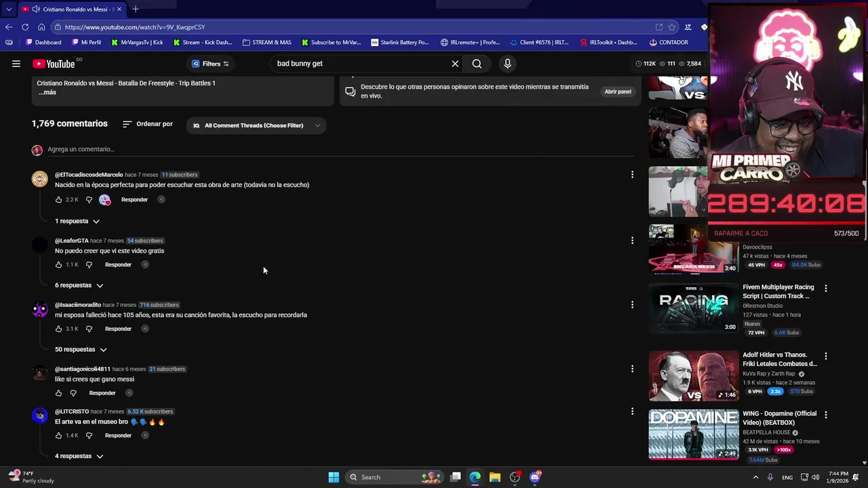Click the magnifier search button
The height and width of the screenshot is (488, 868).
pyautogui.click(x=477, y=64)
